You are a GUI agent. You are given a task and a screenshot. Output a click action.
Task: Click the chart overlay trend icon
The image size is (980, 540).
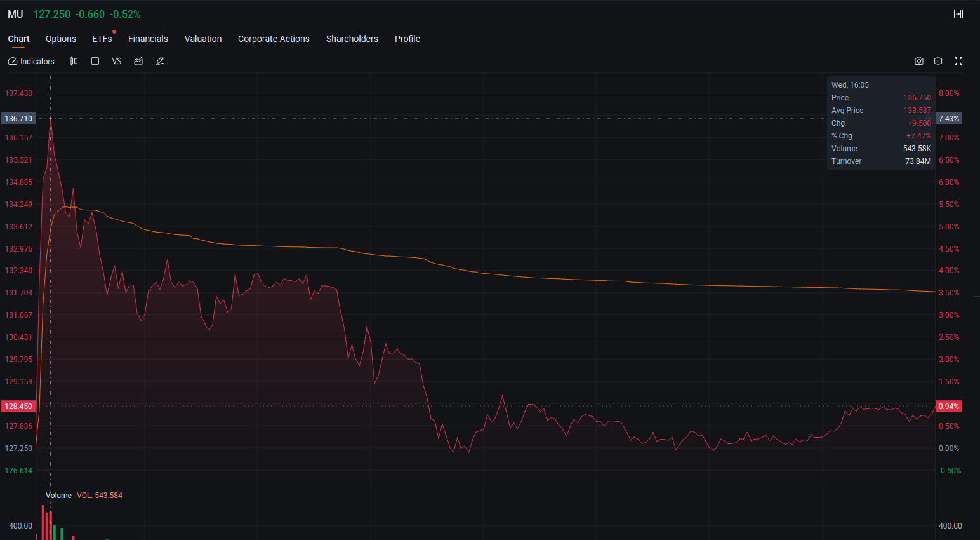coord(138,61)
